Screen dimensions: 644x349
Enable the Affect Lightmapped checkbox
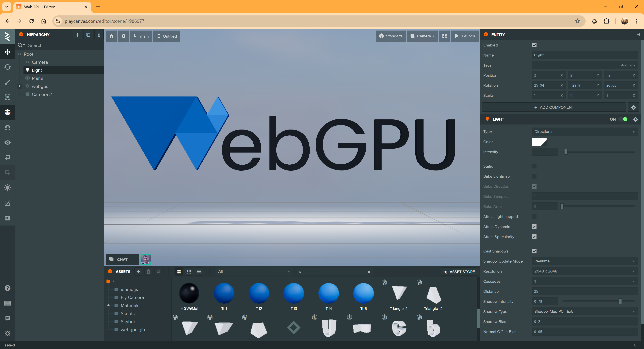tap(534, 217)
